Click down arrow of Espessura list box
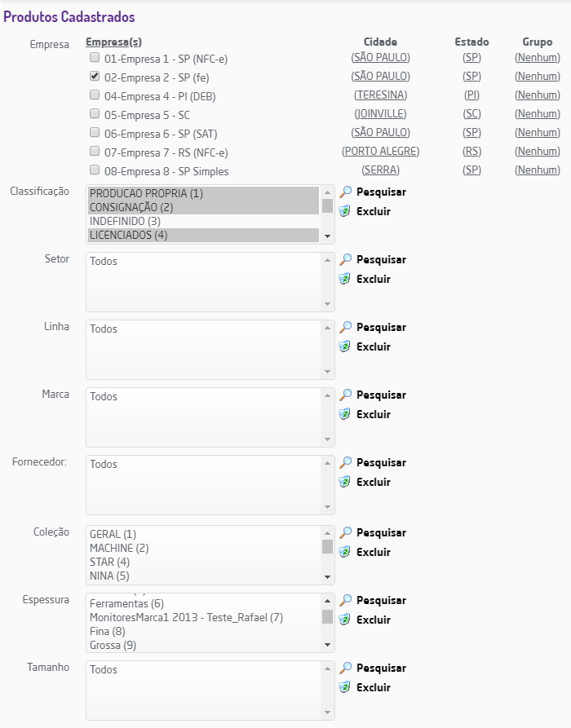 point(328,645)
